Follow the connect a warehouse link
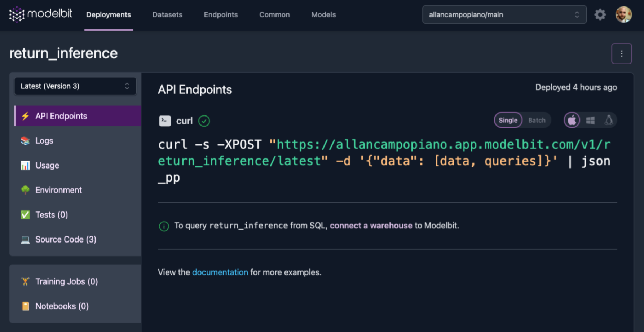Image resolution: width=644 pixels, height=332 pixels. click(x=371, y=226)
